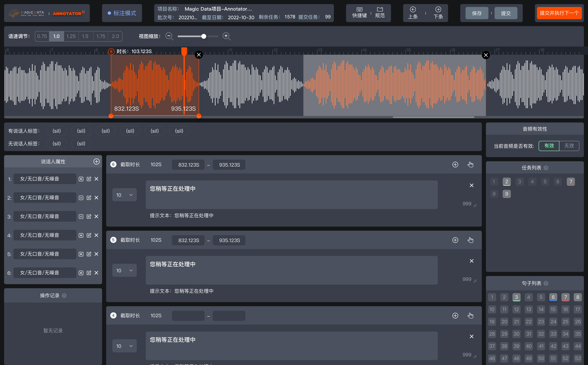Delete speaker 6 attribute entry
Viewport: 588px width, 365px height.
coord(96,273)
